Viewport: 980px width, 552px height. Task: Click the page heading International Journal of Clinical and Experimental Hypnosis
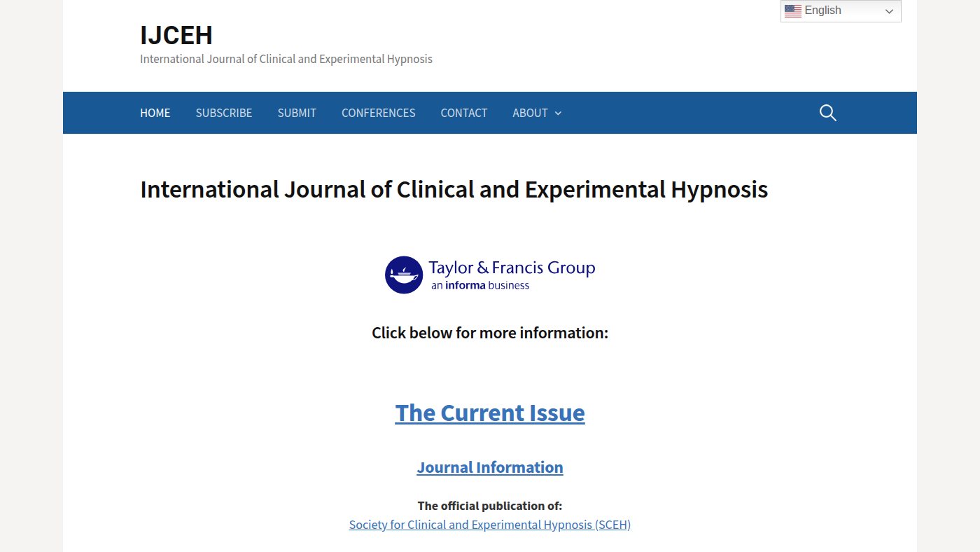coord(454,190)
